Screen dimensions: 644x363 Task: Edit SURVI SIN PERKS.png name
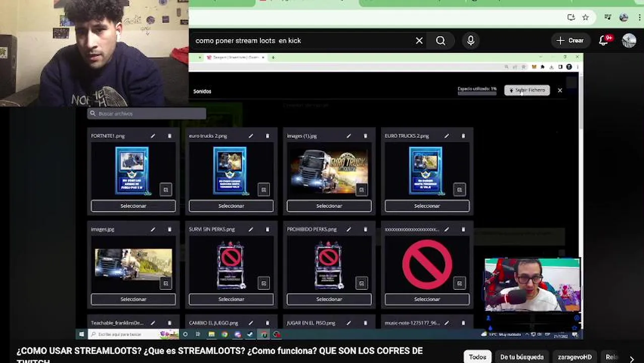point(250,229)
